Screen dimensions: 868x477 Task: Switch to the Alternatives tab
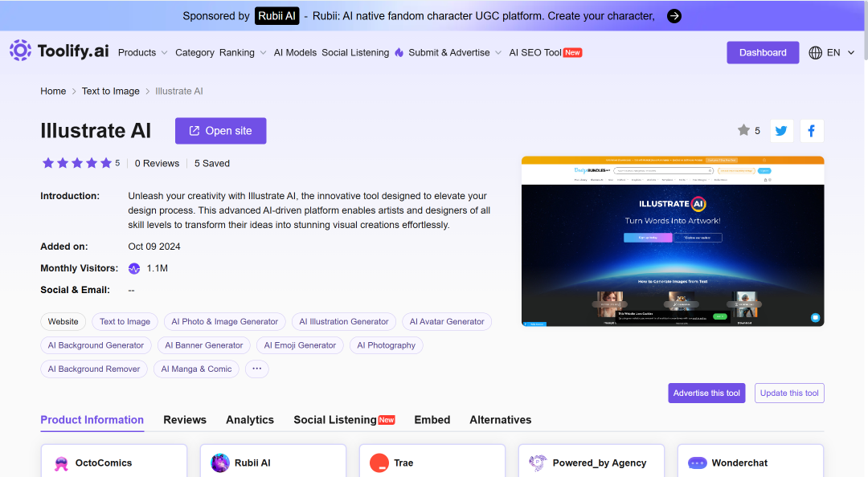501,420
